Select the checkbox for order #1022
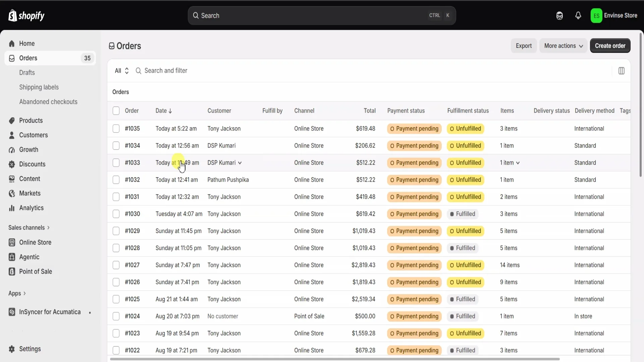This screenshot has height=362, width=644. (116, 350)
